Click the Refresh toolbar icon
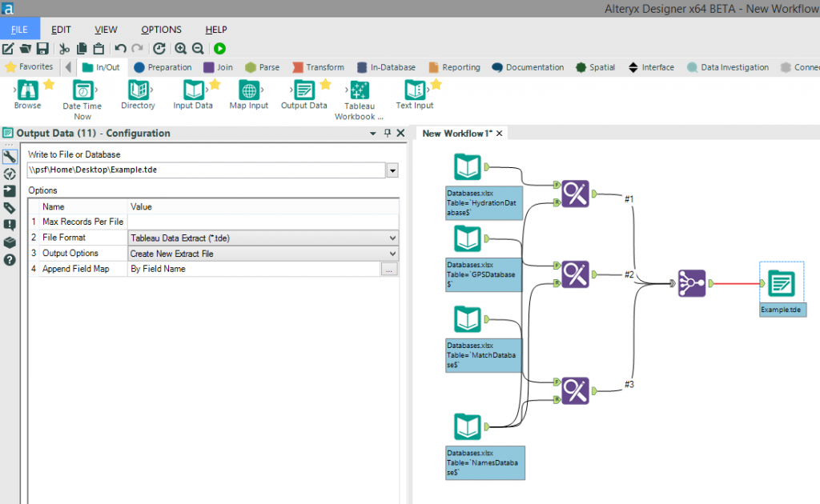The height and width of the screenshot is (504, 820). coord(159,49)
